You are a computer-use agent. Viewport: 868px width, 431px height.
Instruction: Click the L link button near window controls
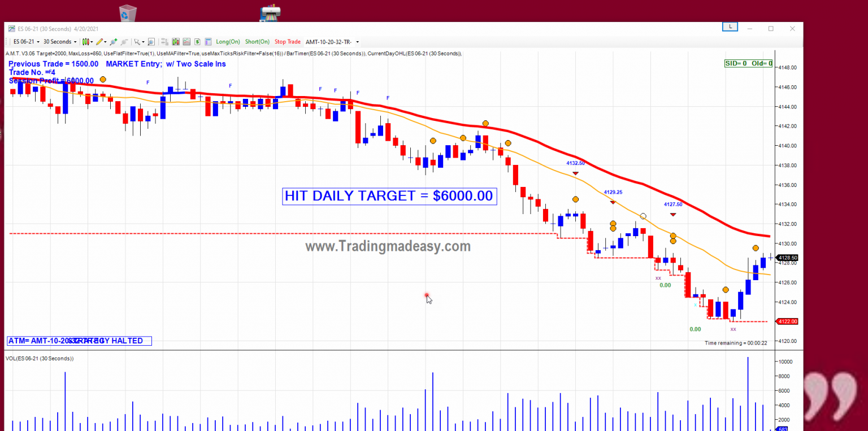click(730, 26)
